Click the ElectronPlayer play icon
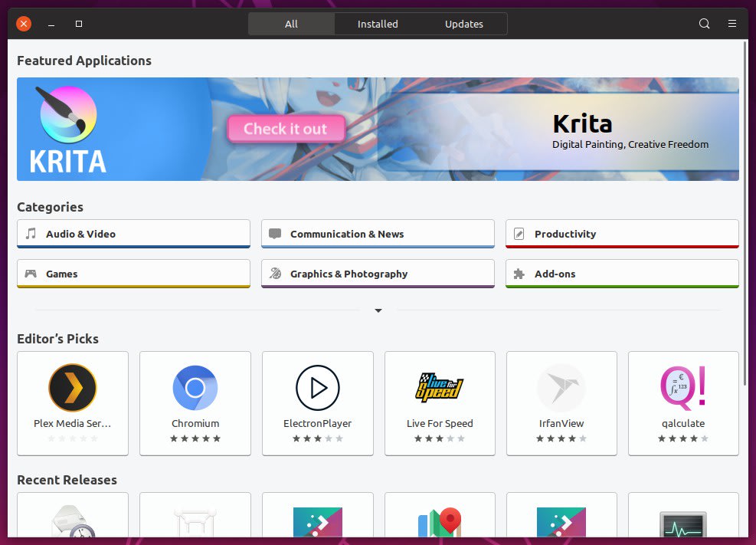The width and height of the screenshot is (756, 545). tap(318, 388)
